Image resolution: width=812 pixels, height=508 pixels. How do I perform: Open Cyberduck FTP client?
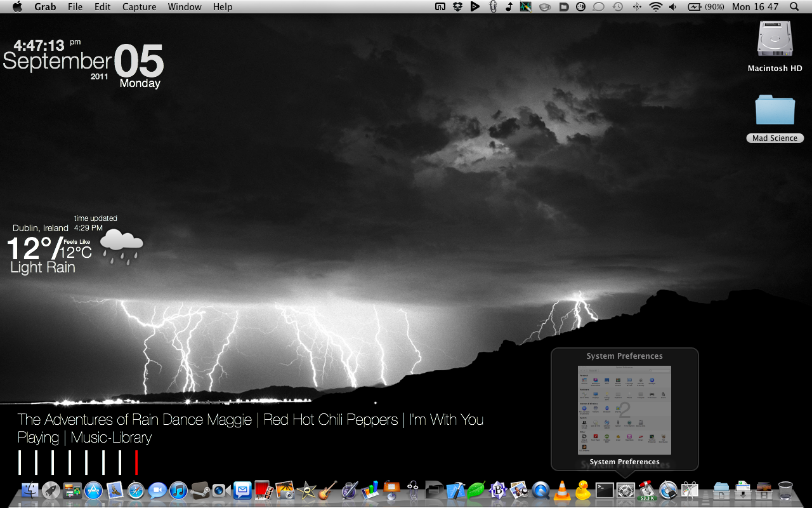[x=584, y=490]
